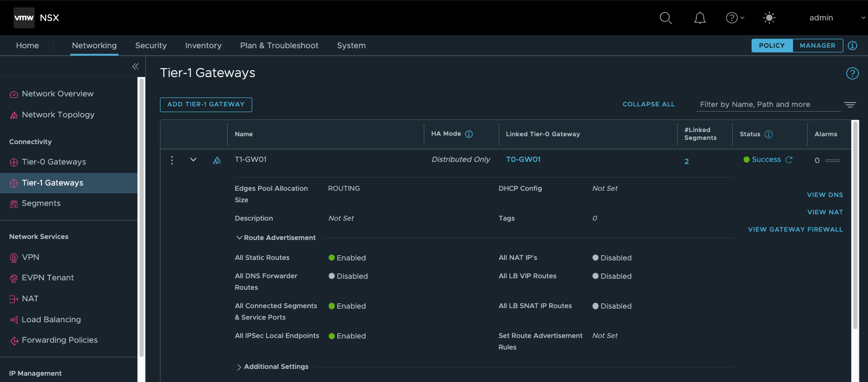Viewport: 868px width, 382px height.
Task: Collapse the left navigation panel
Action: (135, 67)
